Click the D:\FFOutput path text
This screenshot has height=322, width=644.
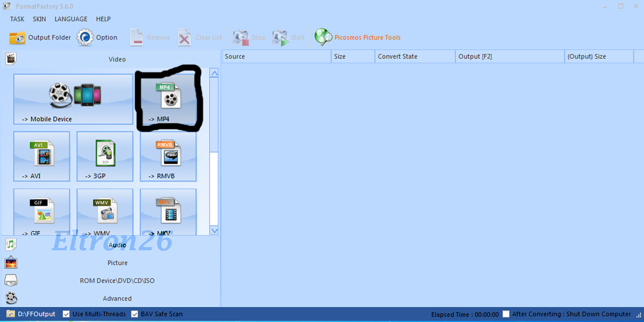click(36, 314)
